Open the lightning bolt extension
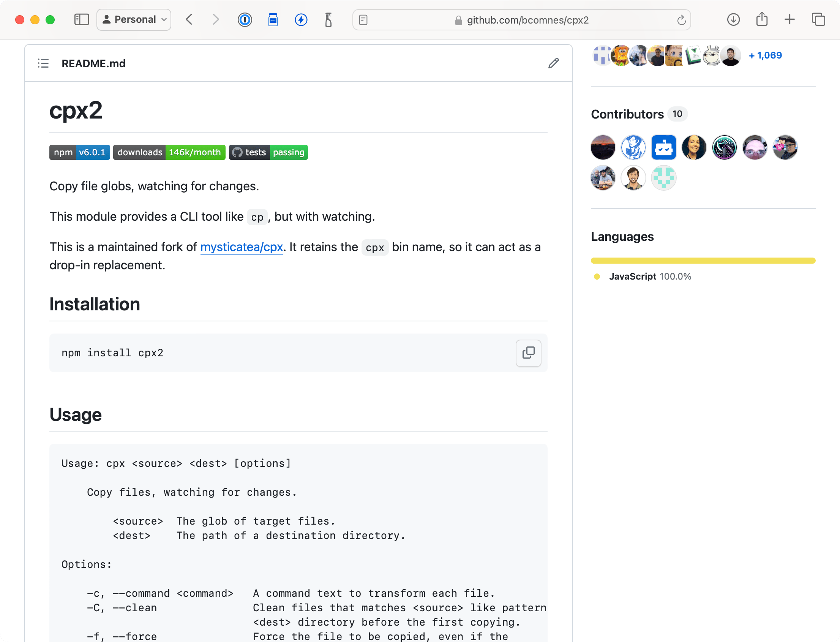 click(x=301, y=19)
